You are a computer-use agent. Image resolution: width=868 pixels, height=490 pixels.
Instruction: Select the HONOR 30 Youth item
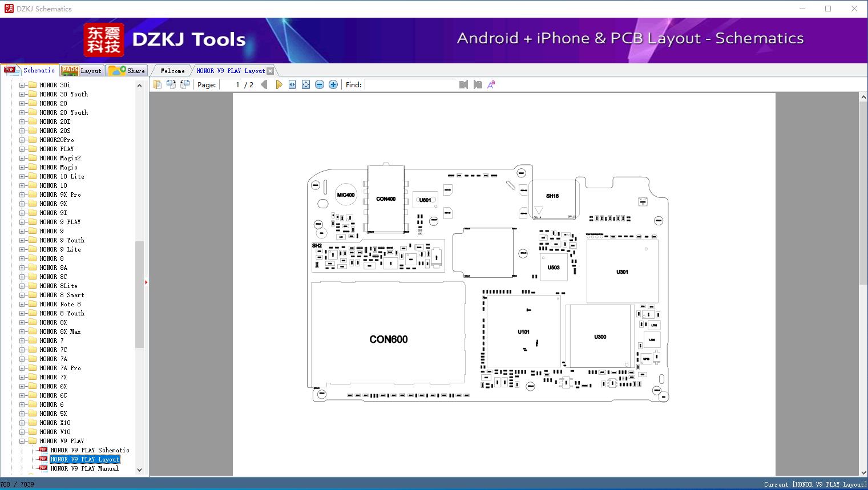click(63, 94)
